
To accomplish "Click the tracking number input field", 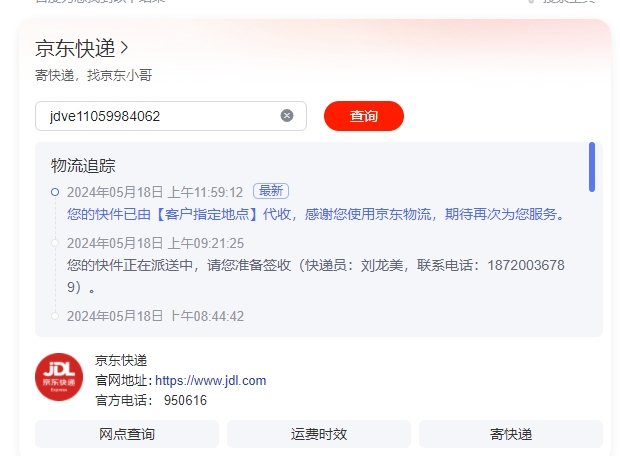I will click(x=171, y=116).
